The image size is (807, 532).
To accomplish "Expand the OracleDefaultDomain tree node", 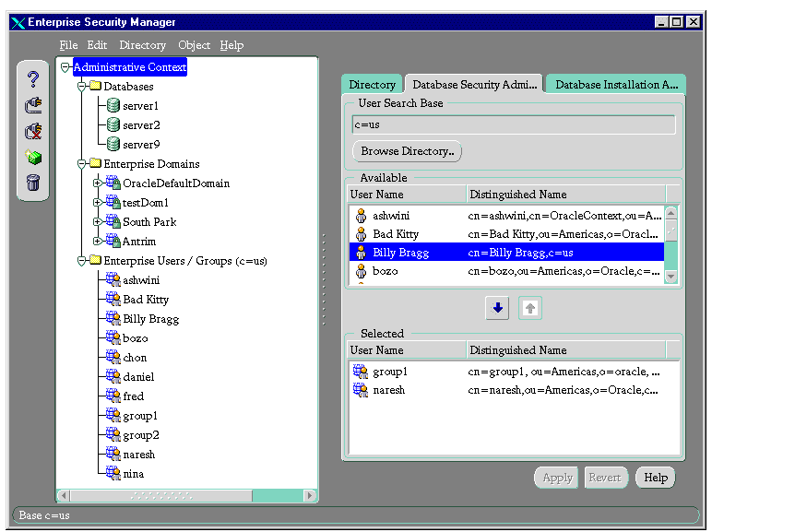I will coord(97,183).
